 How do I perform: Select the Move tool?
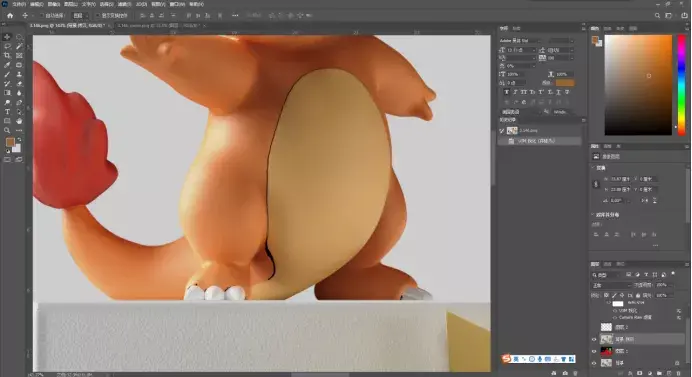[7, 37]
